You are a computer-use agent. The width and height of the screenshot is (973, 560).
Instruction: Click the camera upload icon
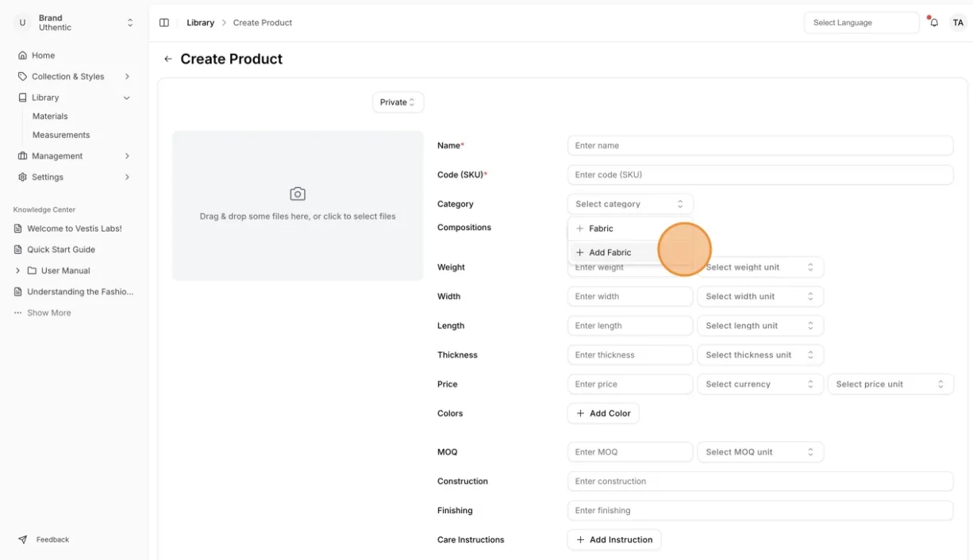pyautogui.click(x=298, y=194)
